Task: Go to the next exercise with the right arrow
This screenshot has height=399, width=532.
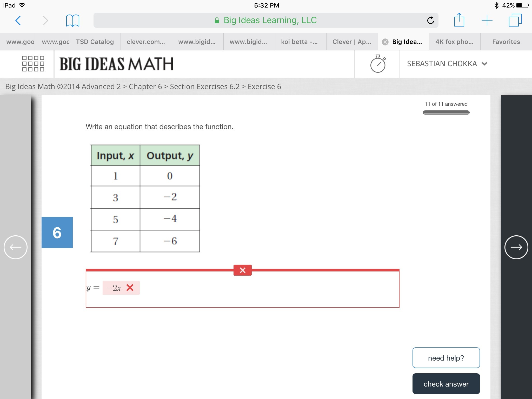Action: click(x=516, y=247)
